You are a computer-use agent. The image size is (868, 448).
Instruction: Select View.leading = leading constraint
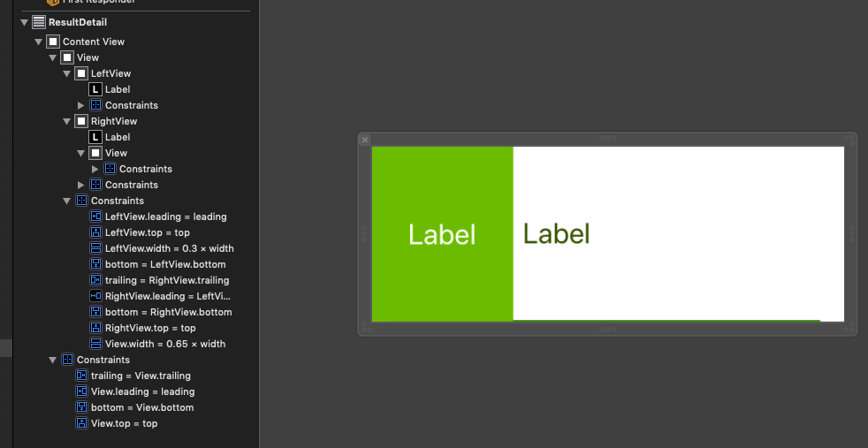coord(143,391)
